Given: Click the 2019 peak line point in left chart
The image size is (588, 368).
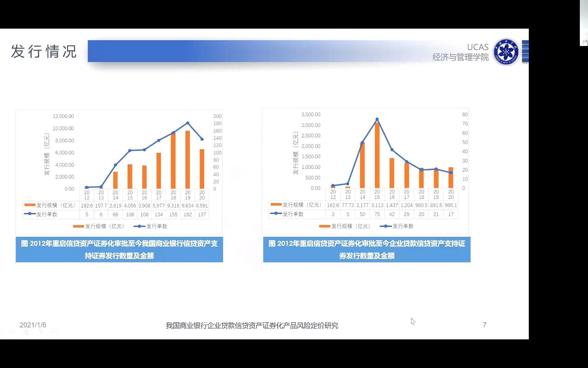Looking at the screenshot, I should click(187, 123).
